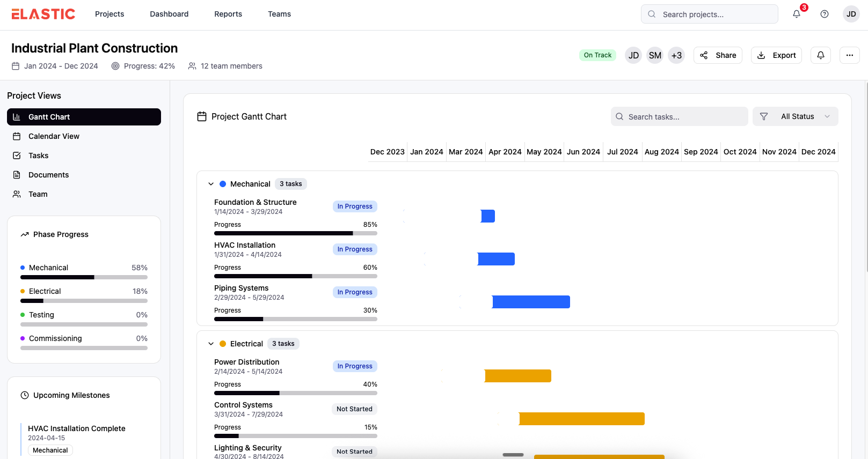
Task: Click the filter funnel icon
Action: 764,116
